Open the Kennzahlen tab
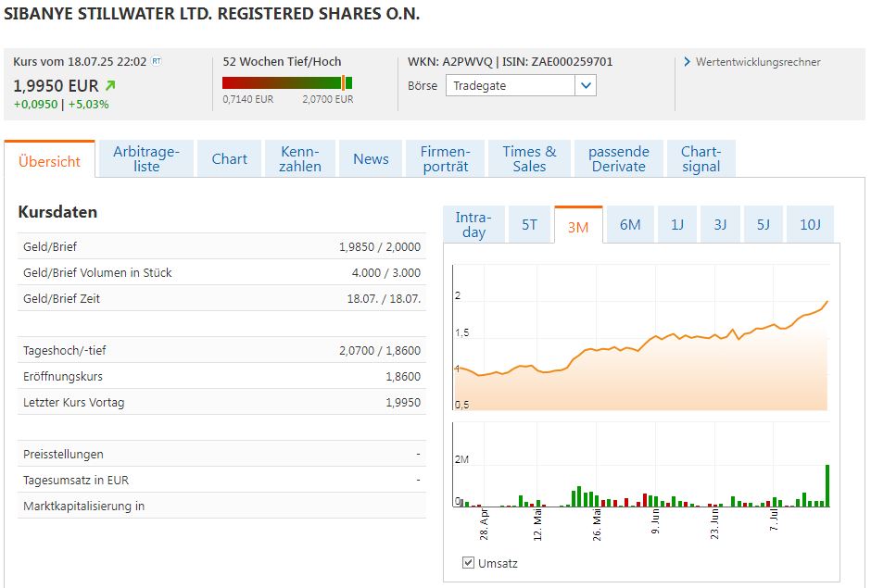871x588 pixels. pyautogui.click(x=300, y=158)
